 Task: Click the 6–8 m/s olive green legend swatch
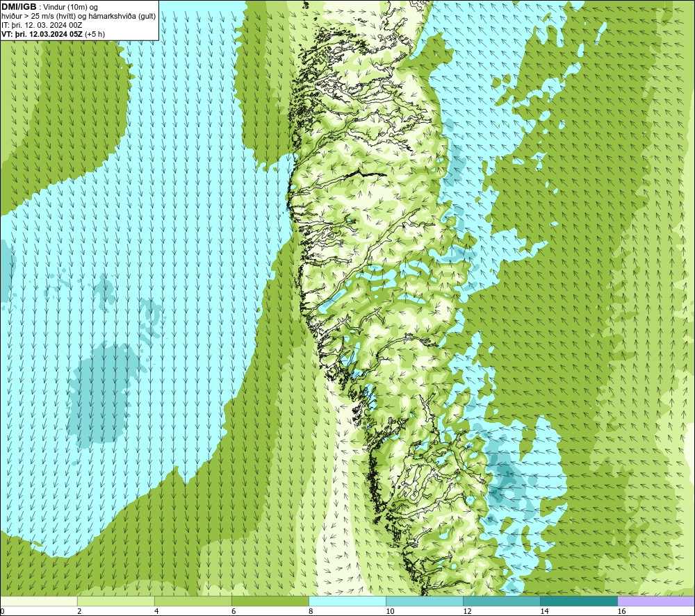coord(270,601)
